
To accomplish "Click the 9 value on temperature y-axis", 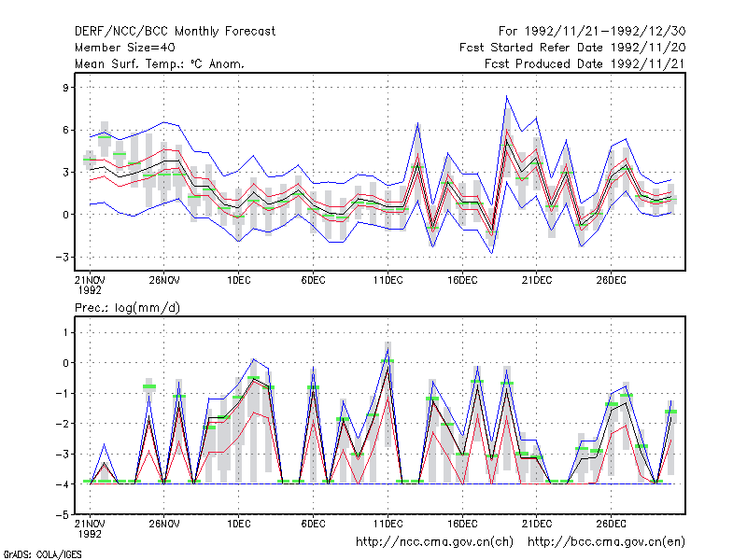I will [65, 88].
